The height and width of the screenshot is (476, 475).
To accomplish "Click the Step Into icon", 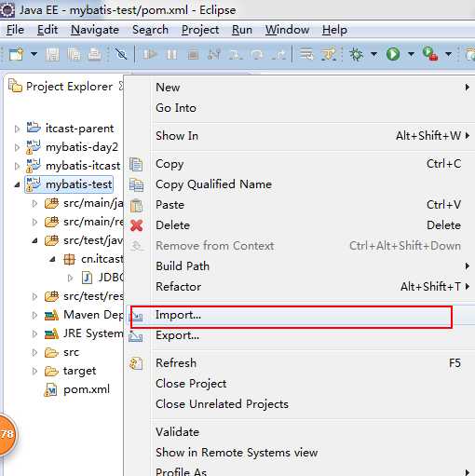I will point(236,55).
